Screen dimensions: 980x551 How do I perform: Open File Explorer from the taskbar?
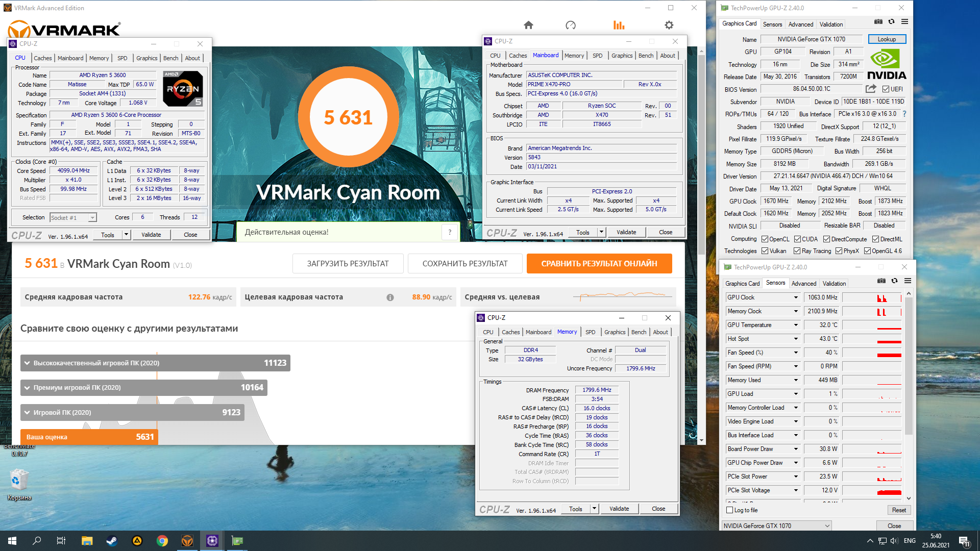87,541
